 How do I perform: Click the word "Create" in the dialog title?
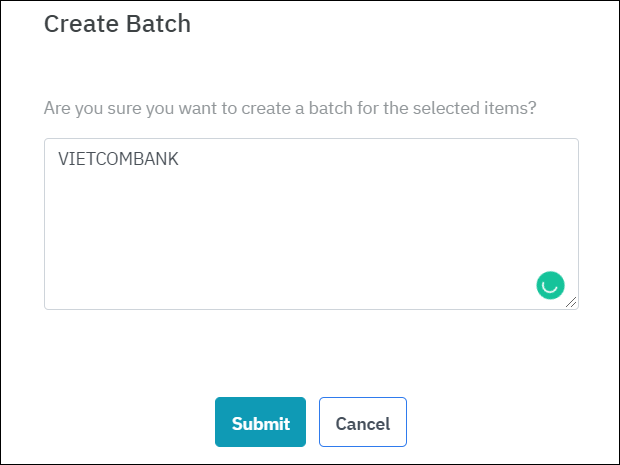tap(82, 23)
